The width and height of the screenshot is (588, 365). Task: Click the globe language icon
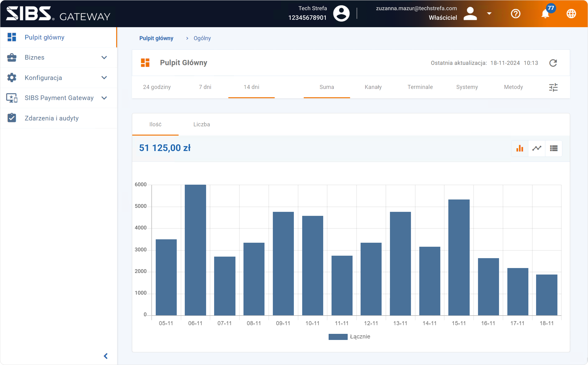point(571,14)
